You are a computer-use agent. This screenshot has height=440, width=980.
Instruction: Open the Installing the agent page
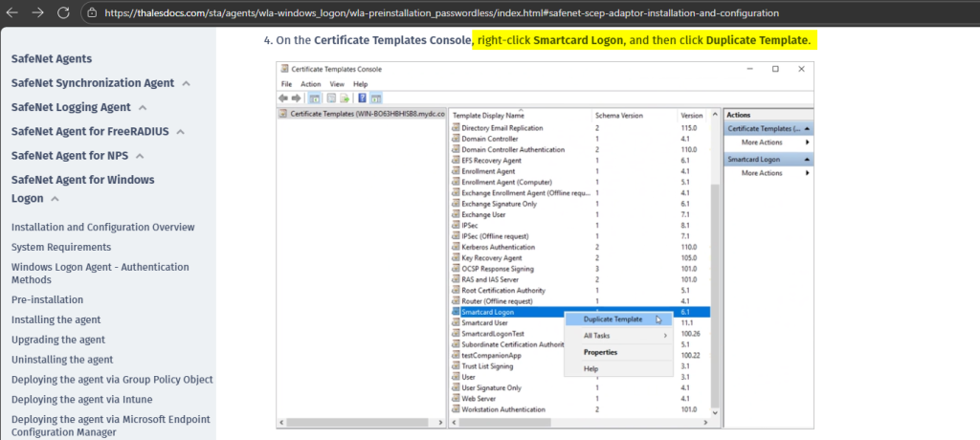click(56, 319)
